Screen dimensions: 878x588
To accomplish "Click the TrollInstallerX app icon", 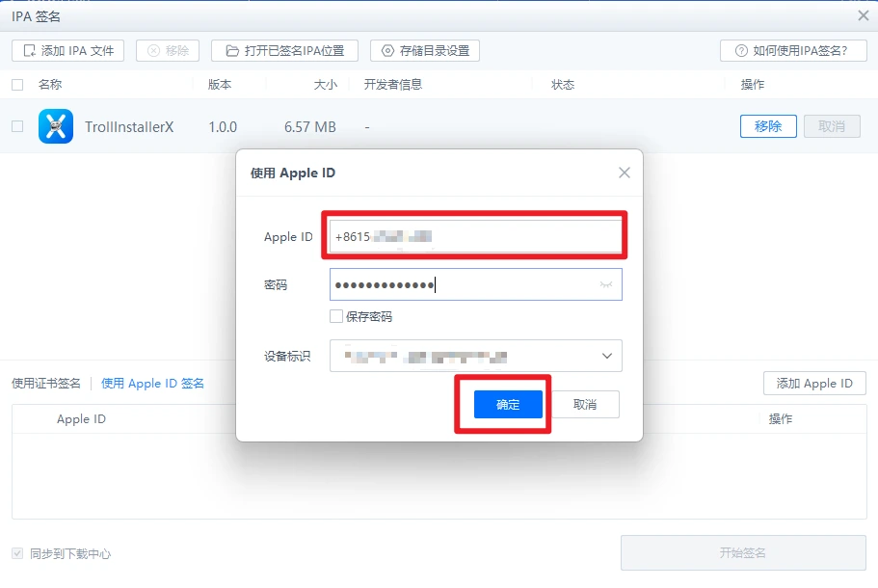I will tap(55, 126).
